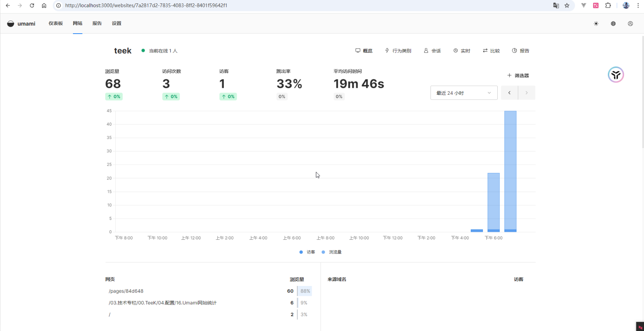Open the browser extensions puzzle icon
The image size is (644, 331).
pyautogui.click(x=608, y=5)
